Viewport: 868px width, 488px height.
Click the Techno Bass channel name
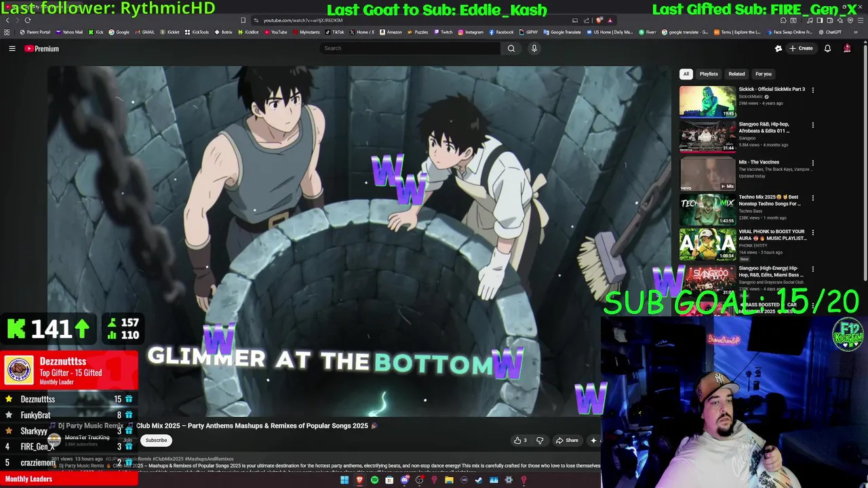pyautogui.click(x=750, y=211)
